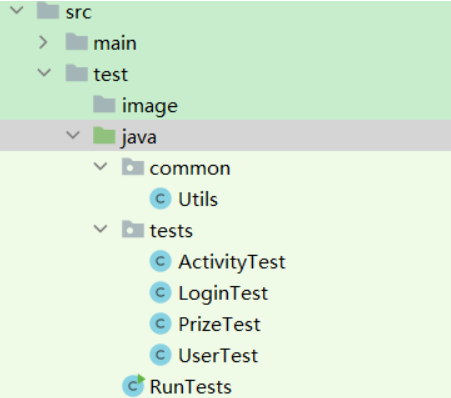Select the tests package label
Image resolution: width=451 pixels, height=398 pixels.
click(171, 231)
